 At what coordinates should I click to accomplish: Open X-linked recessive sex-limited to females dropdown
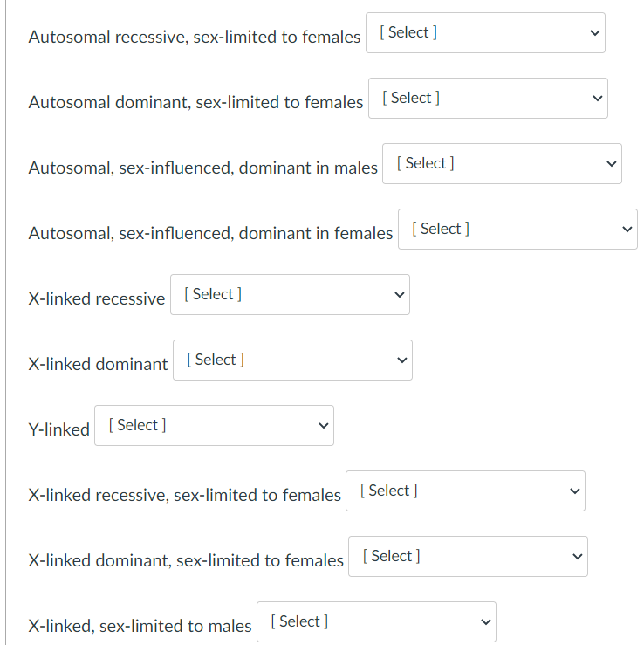(x=465, y=491)
